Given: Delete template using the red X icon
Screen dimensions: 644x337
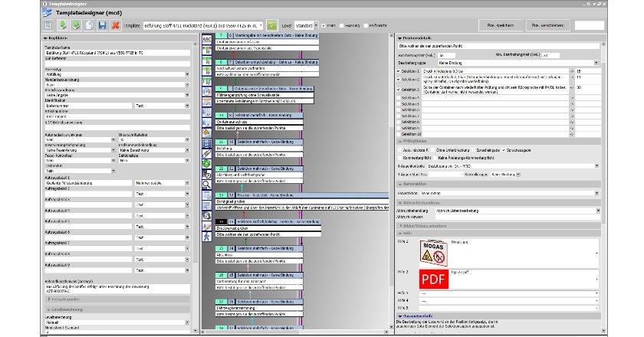Looking at the screenshot, I should point(116,25).
